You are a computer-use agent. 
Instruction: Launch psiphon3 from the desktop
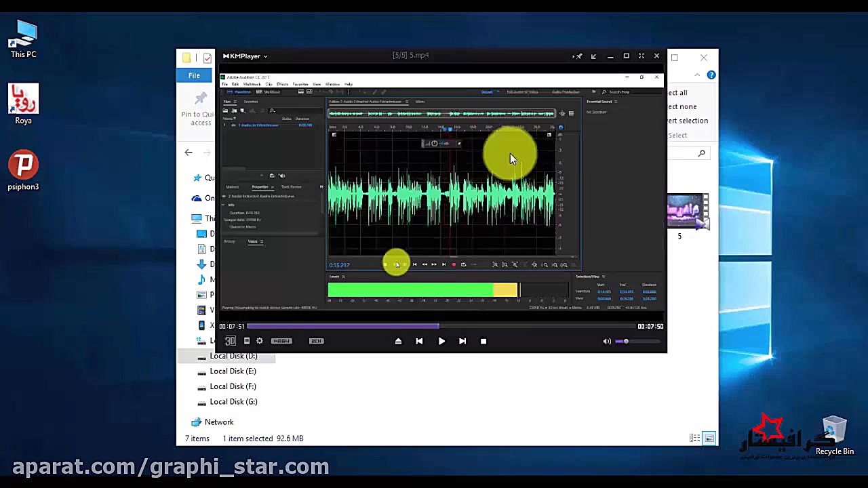point(24,171)
